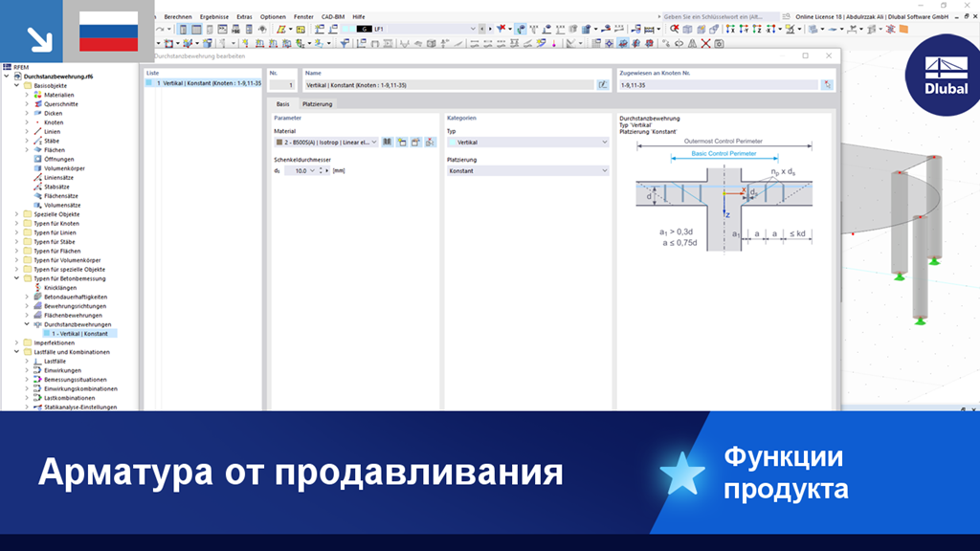Click the Material brown color swatch
The width and height of the screenshot is (980, 551).
[279, 143]
